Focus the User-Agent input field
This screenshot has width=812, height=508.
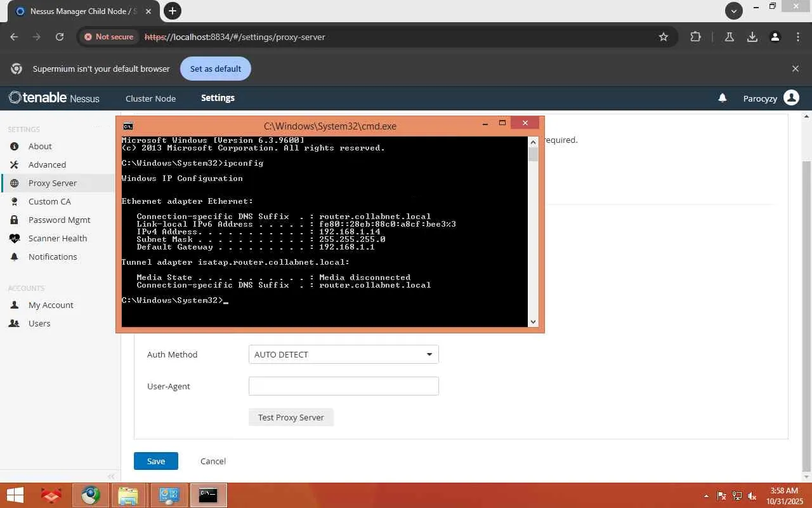(x=343, y=386)
